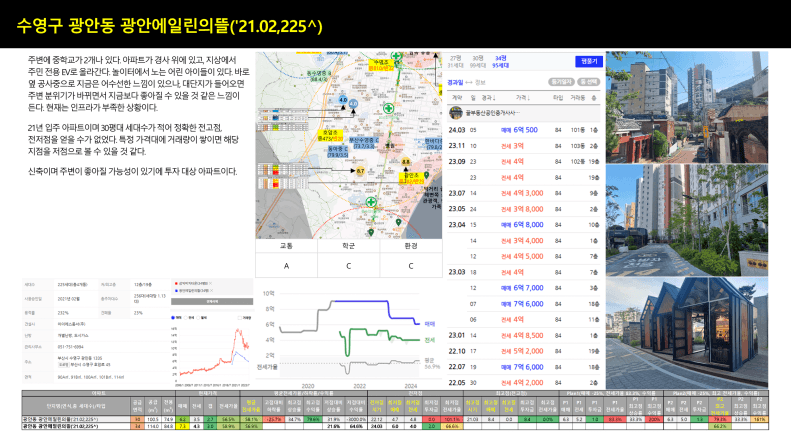The width and height of the screenshot is (791, 445).
Task: Click the 광안초 yellow school label
Action: (x=411, y=179)
